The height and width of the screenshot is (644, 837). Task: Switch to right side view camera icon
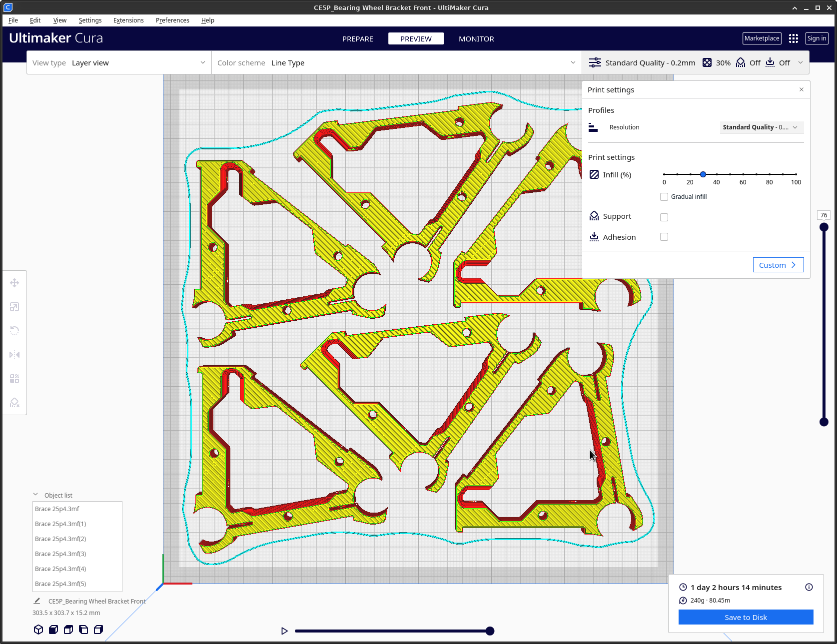coord(98,630)
